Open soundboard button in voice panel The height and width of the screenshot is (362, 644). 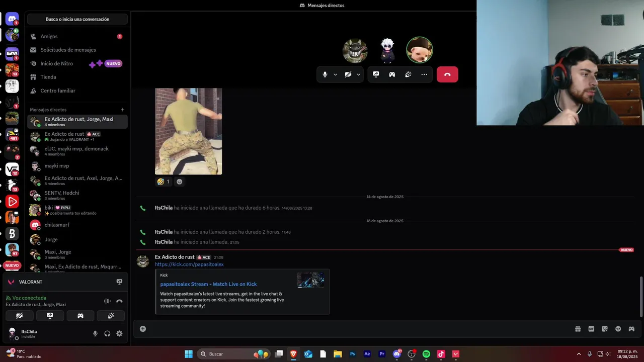click(x=111, y=316)
